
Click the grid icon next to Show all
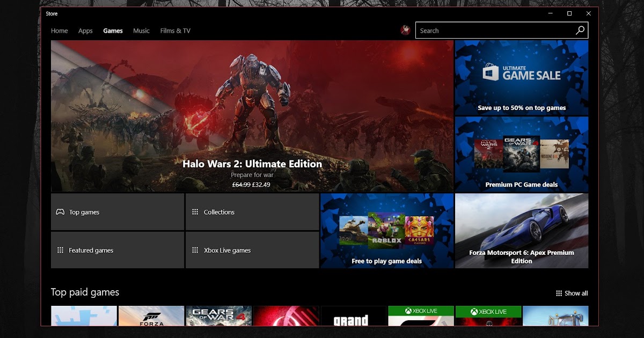pos(559,293)
